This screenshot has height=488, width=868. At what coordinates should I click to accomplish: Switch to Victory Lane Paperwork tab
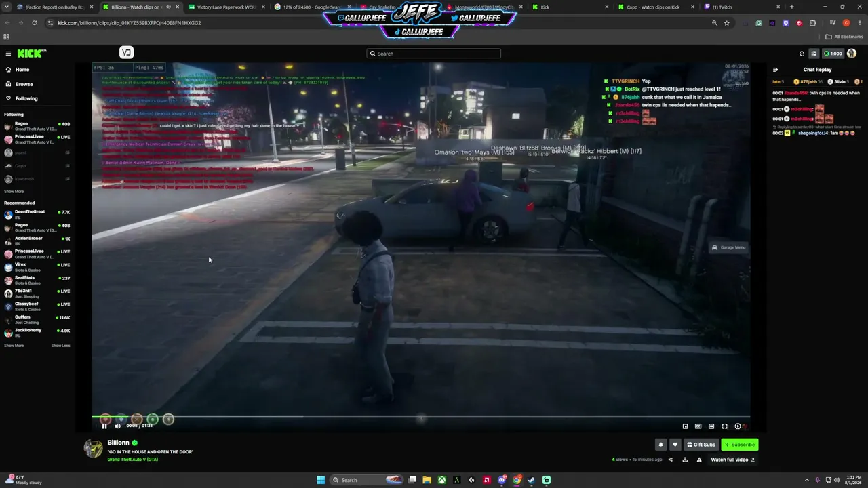tap(226, 7)
